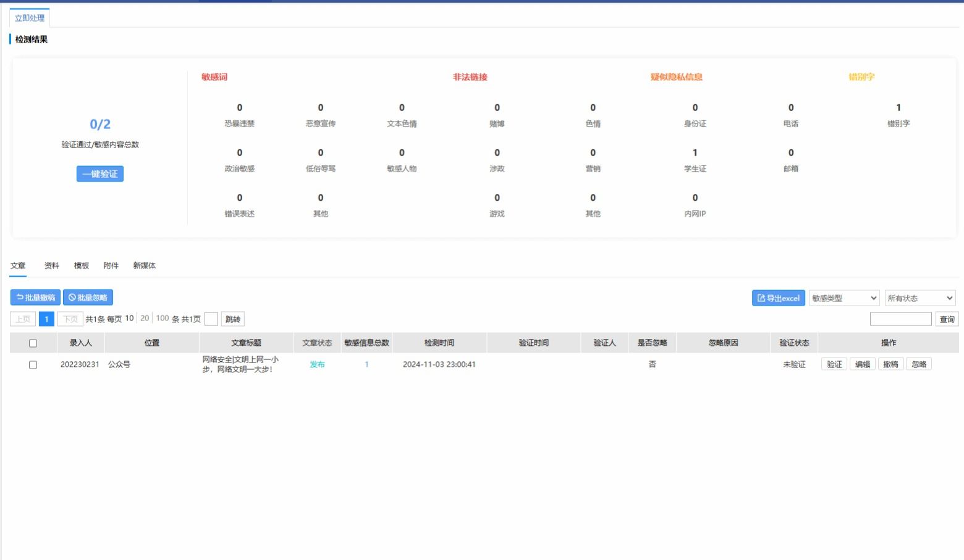Viewport: 964px width, 560px height.
Task: Click 忽略 button in the article row
Action: (x=919, y=364)
